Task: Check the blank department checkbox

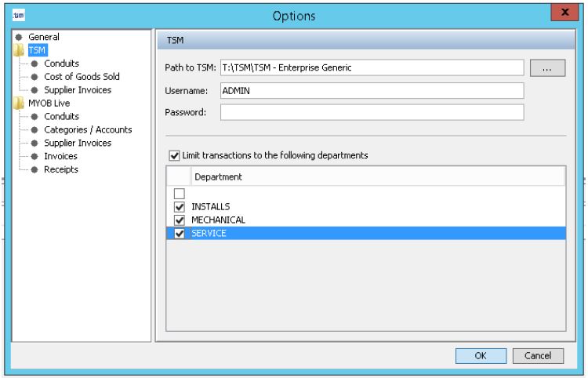Action: (x=178, y=194)
